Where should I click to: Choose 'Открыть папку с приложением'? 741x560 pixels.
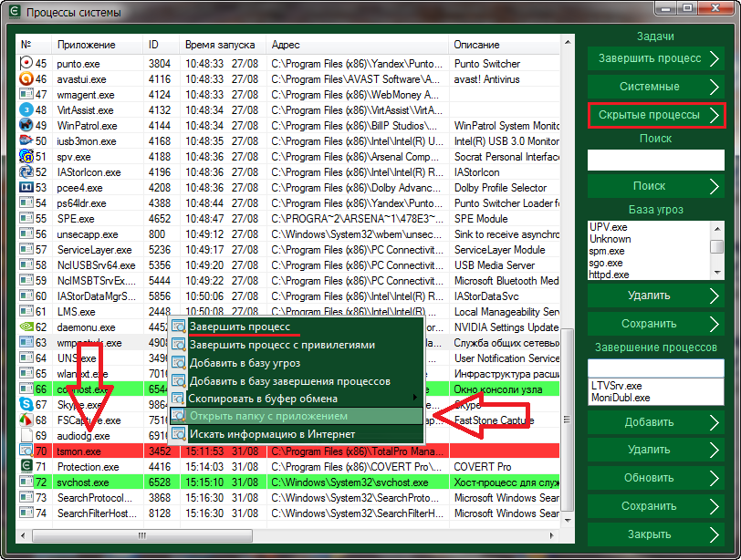point(296,416)
